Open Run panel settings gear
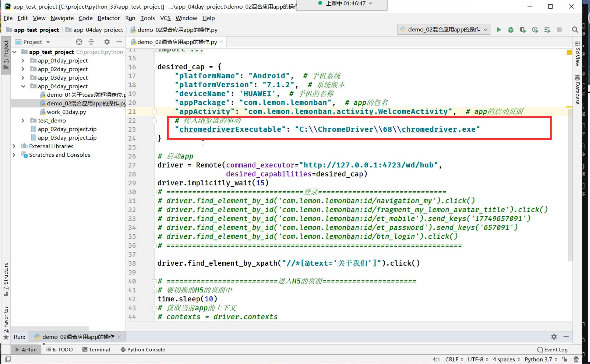Screen dimensions: 590x364 [x=554, y=337]
